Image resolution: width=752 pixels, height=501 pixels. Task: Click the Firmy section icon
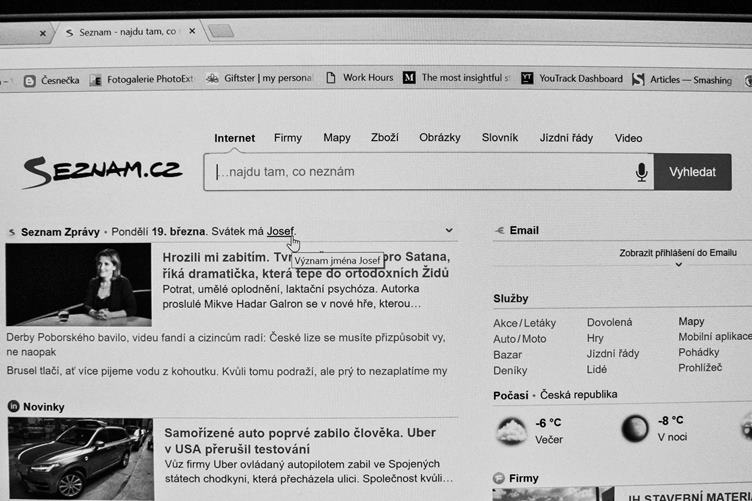coord(499,478)
